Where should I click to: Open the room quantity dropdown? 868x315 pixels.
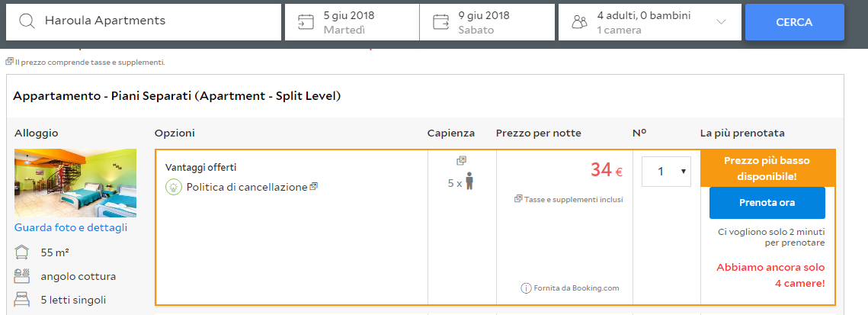tap(666, 172)
